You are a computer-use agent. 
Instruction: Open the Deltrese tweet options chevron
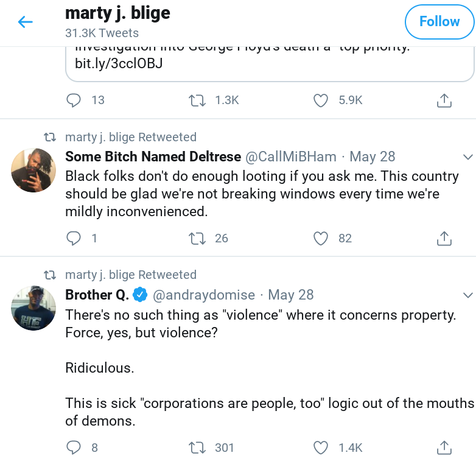coord(467,156)
